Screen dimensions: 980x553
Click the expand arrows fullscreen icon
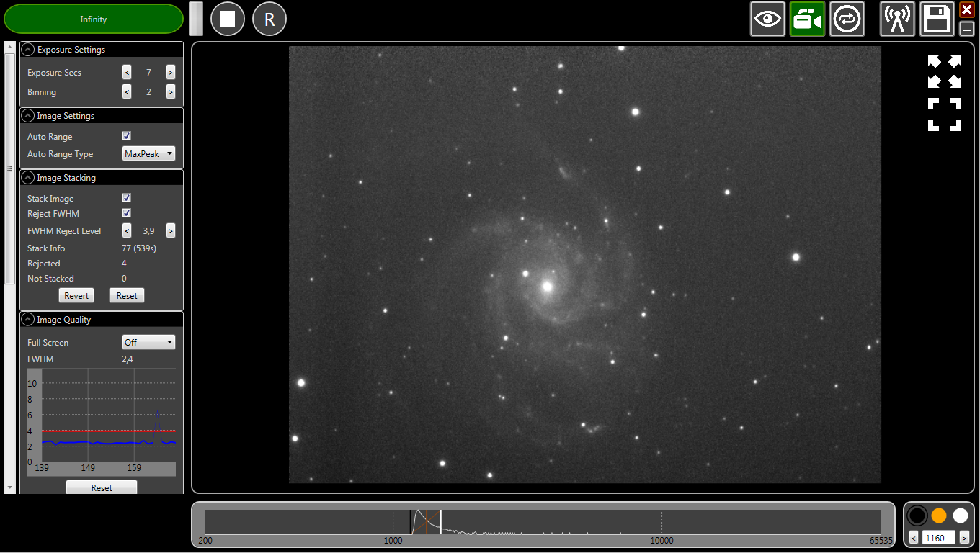coord(944,71)
